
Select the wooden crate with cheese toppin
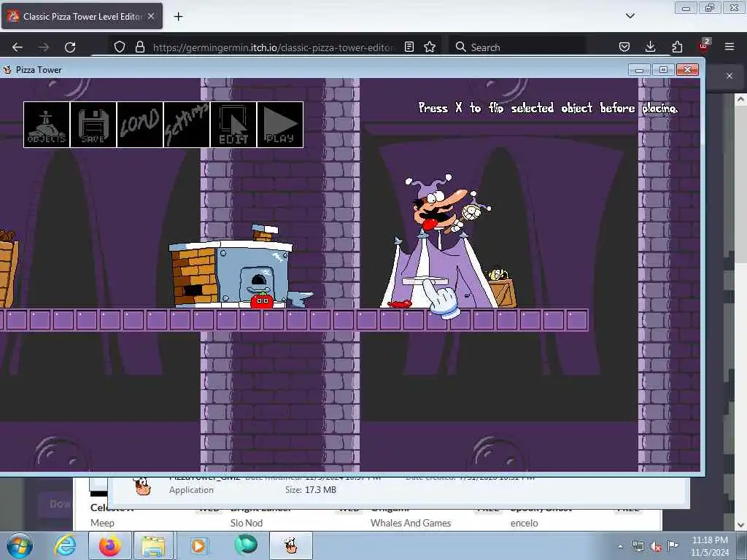[x=501, y=289]
